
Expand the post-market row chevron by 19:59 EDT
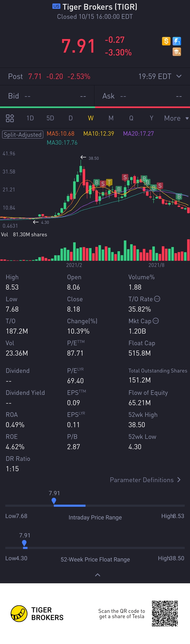click(x=179, y=76)
